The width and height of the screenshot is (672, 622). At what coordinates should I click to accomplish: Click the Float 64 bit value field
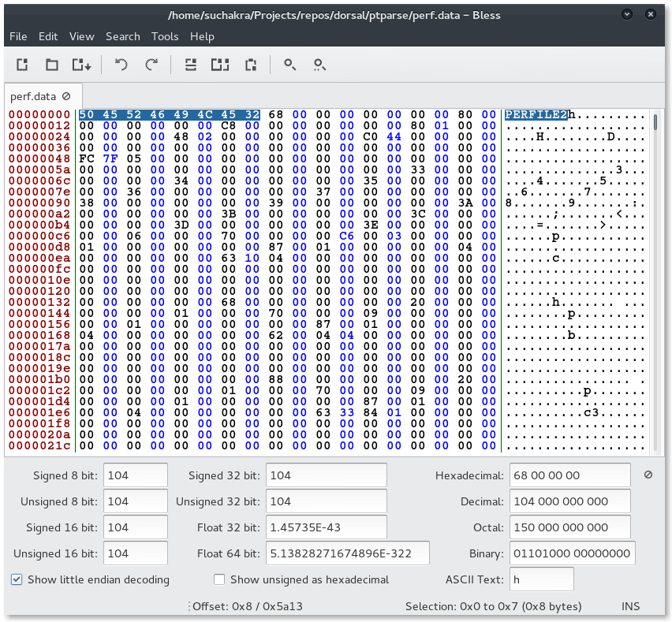tap(348, 553)
